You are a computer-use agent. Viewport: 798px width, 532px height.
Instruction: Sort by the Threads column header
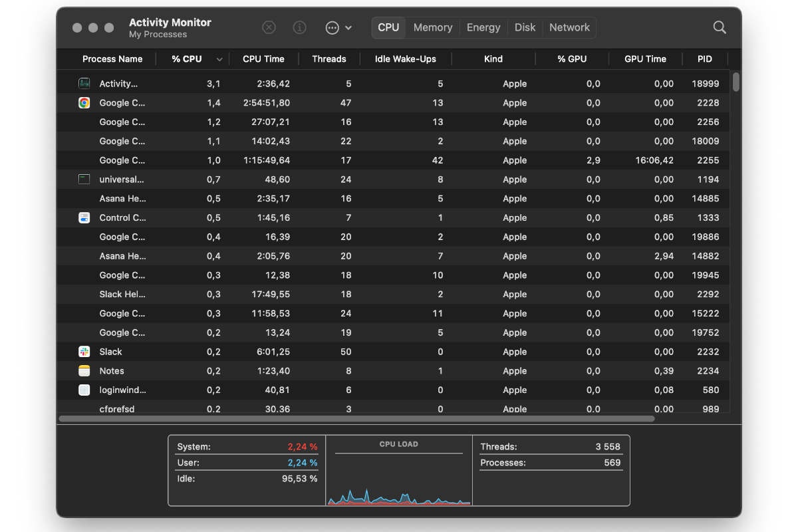(329, 59)
